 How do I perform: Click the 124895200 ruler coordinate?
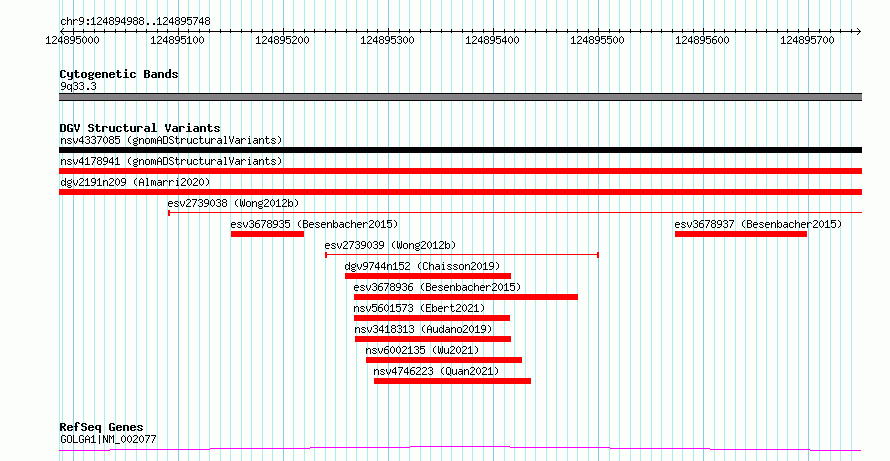tap(283, 41)
